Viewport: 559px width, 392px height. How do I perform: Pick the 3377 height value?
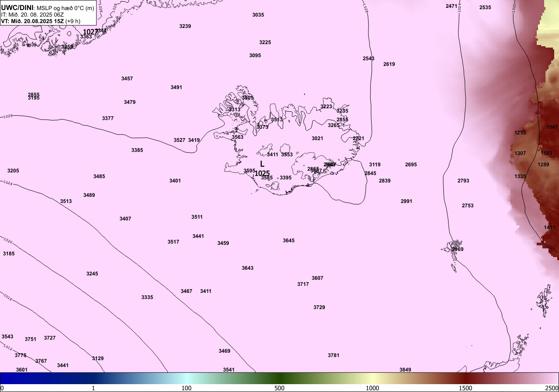point(108,118)
